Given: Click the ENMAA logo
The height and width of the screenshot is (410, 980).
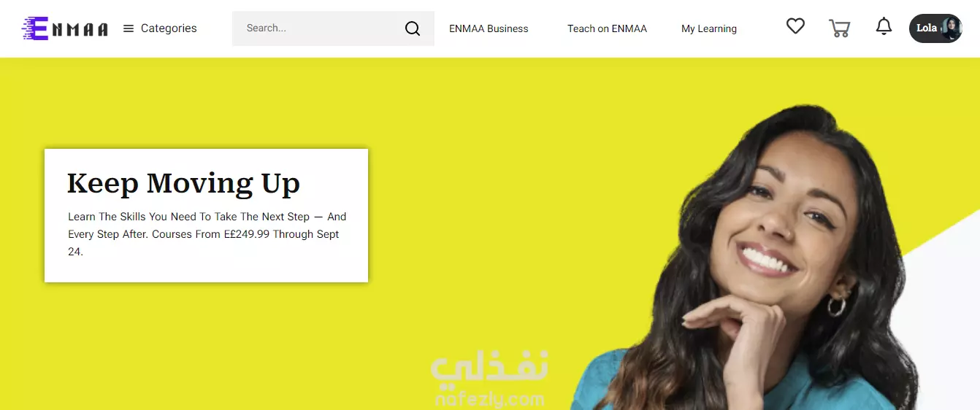Looking at the screenshot, I should point(65,28).
